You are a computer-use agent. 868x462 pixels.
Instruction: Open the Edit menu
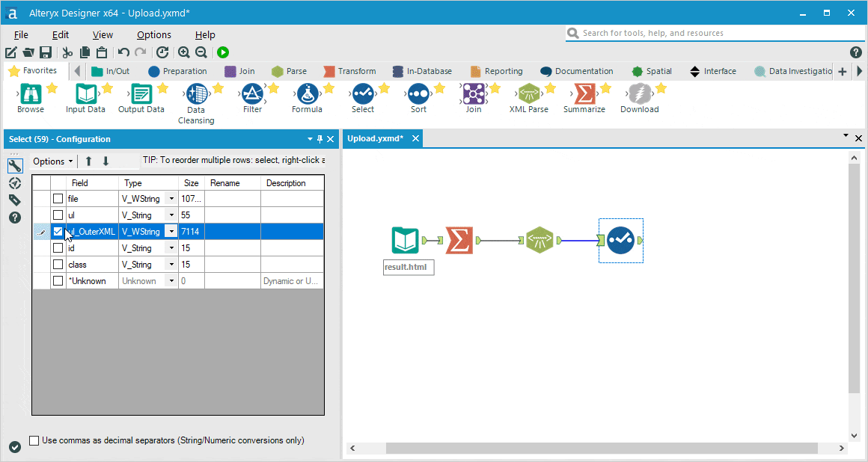click(61, 35)
